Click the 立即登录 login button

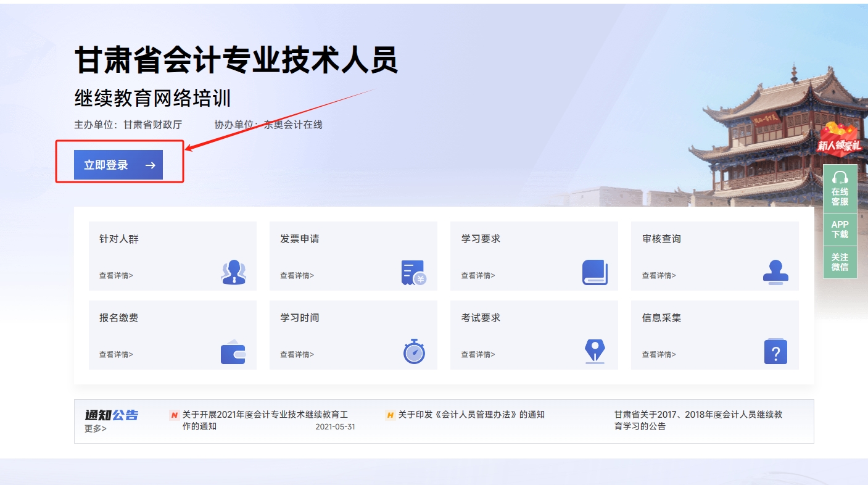[x=119, y=164]
